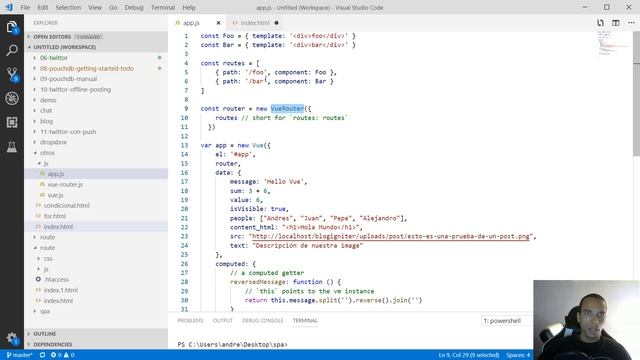Click the compare changes icon in editor toolbar

[600, 23]
